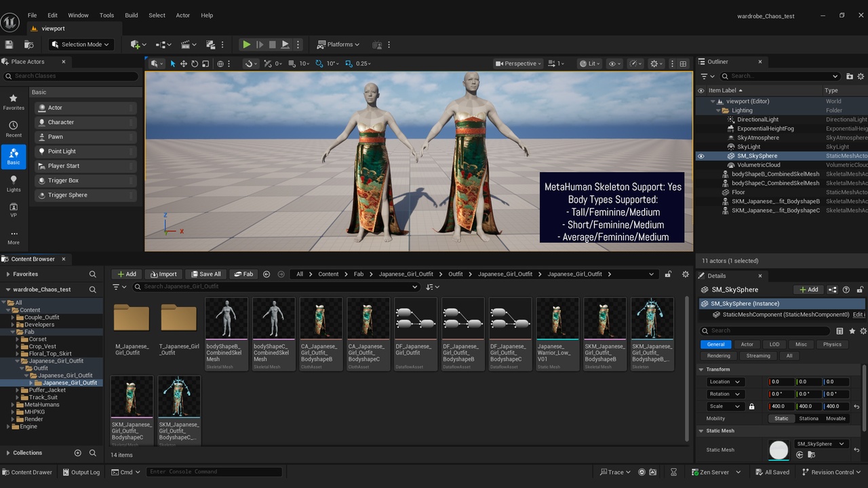Viewport: 868px width, 488px height.
Task: Set Mobility to Static
Action: (781, 418)
